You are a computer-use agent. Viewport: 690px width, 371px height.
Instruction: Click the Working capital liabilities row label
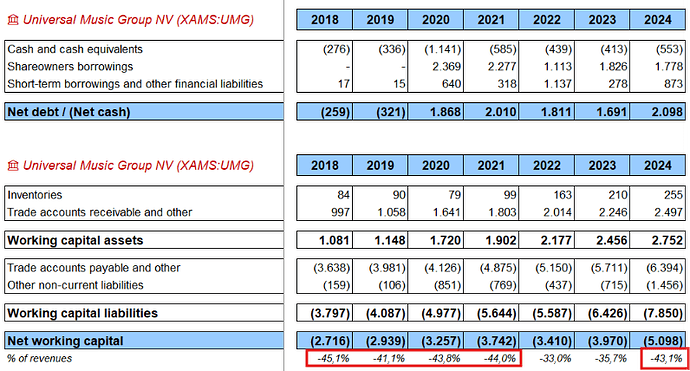[x=82, y=313]
